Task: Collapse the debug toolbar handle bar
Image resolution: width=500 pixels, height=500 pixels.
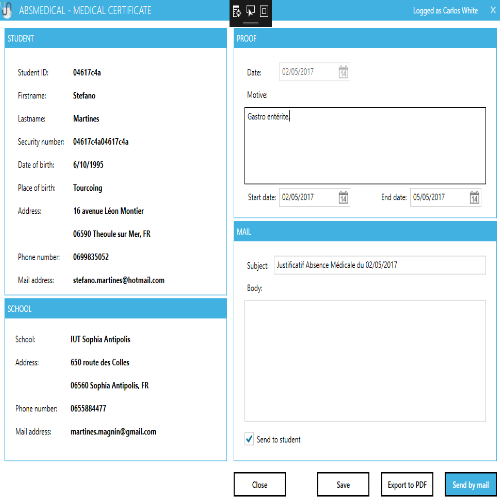Action: click(251, 23)
